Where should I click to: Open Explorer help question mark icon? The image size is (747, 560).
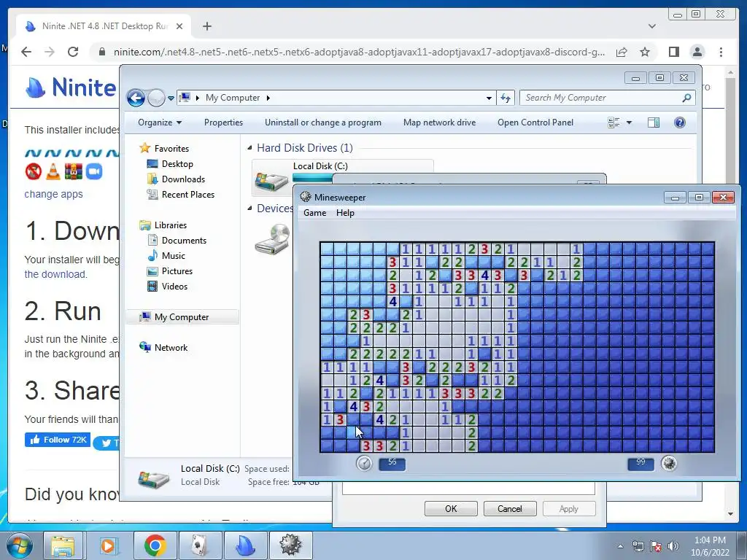click(x=679, y=122)
